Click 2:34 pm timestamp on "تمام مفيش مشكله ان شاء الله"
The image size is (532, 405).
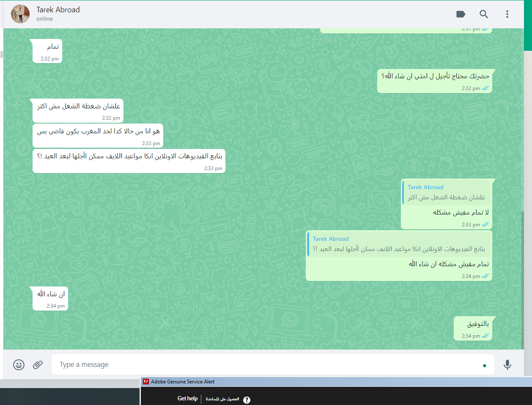(x=471, y=276)
